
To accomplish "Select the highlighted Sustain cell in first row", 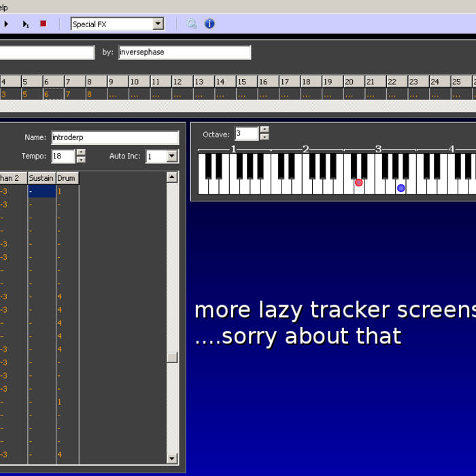I will point(41,192).
